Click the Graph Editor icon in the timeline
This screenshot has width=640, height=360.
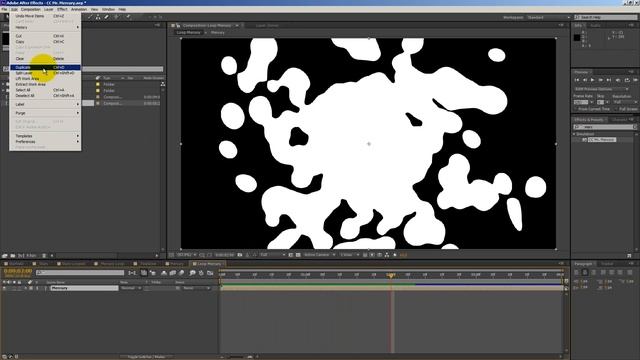[x=211, y=273]
